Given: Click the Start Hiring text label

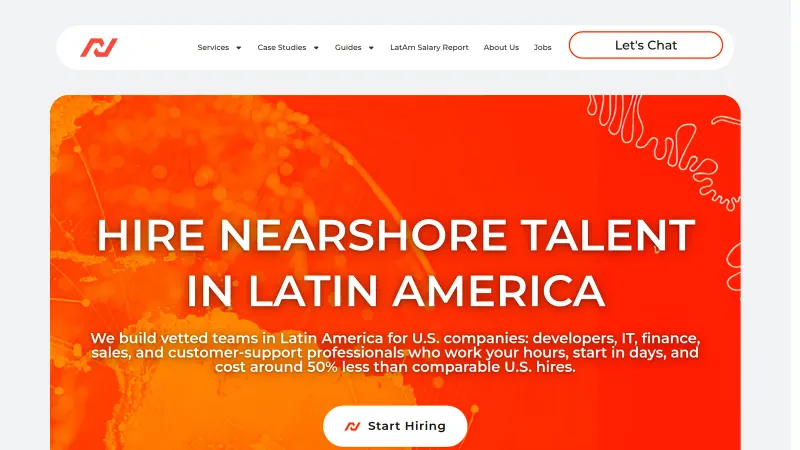Looking at the screenshot, I should pyautogui.click(x=407, y=426).
